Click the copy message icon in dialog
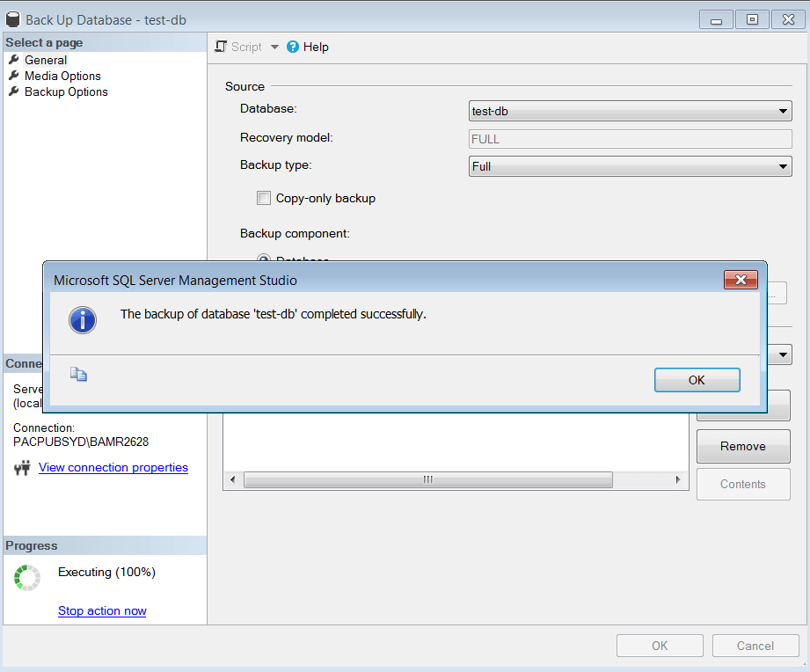Screen dimensions: 810x672 79,375
